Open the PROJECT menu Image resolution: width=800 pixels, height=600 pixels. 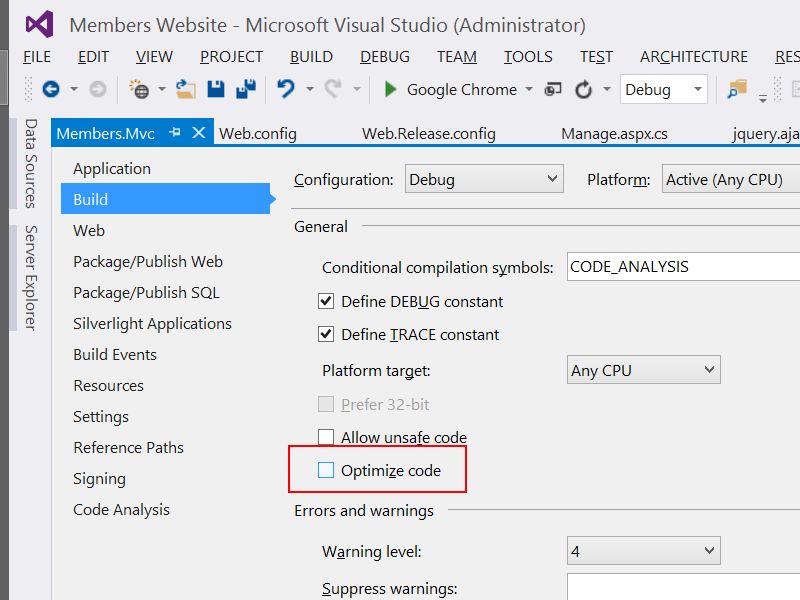pyautogui.click(x=232, y=57)
